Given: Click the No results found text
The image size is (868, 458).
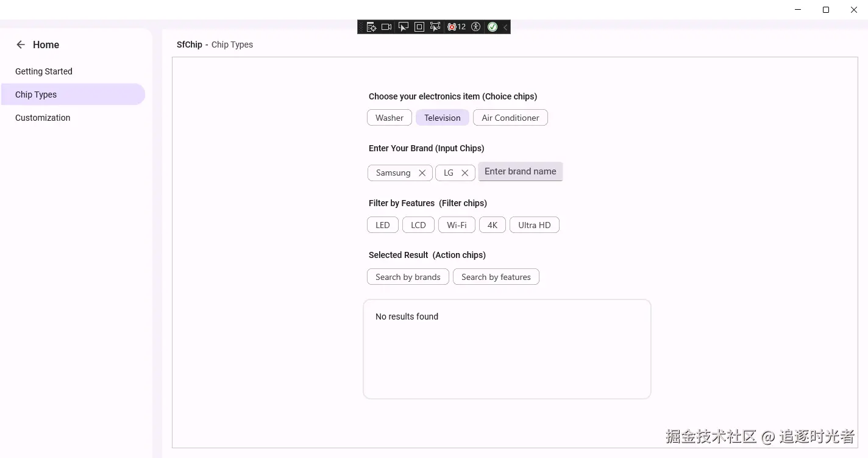Looking at the screenshot, I should [x=407, y=317].
